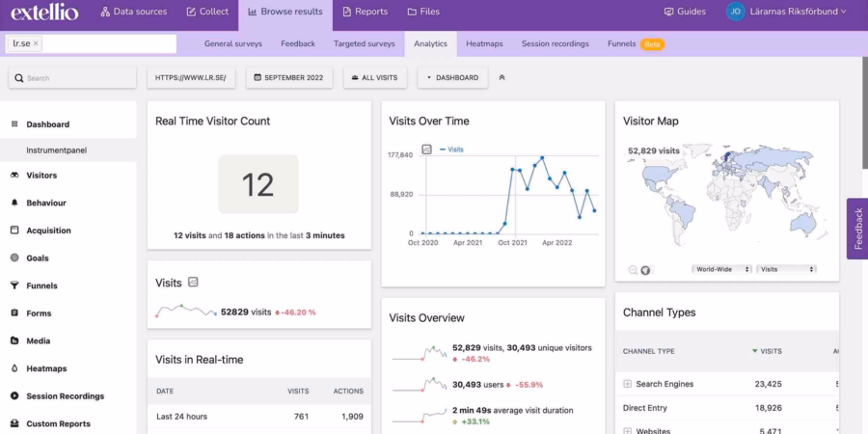Open the Session Recordings sidebar section
This screenshot has height=434, width=868.
(x=65, y=396)
